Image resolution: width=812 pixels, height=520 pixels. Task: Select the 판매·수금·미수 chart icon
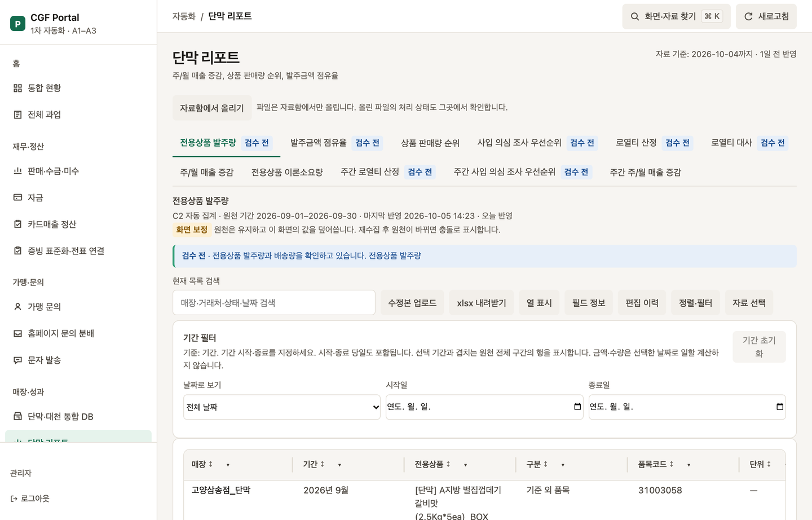(x=17, y=171)
